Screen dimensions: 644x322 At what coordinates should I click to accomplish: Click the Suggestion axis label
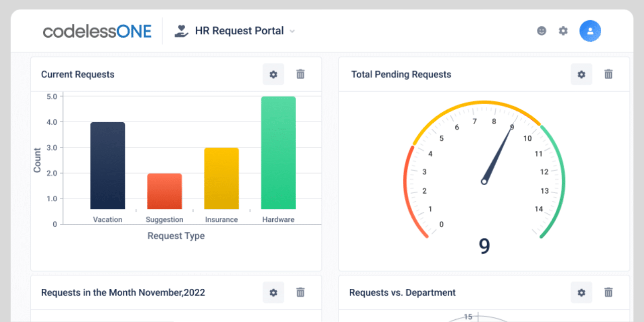(165, 219)
